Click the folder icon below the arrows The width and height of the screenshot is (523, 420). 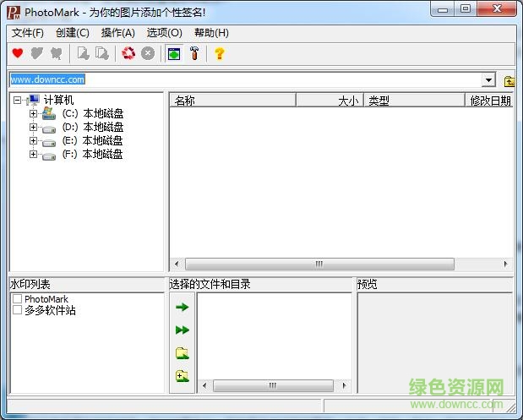[183, 353]
